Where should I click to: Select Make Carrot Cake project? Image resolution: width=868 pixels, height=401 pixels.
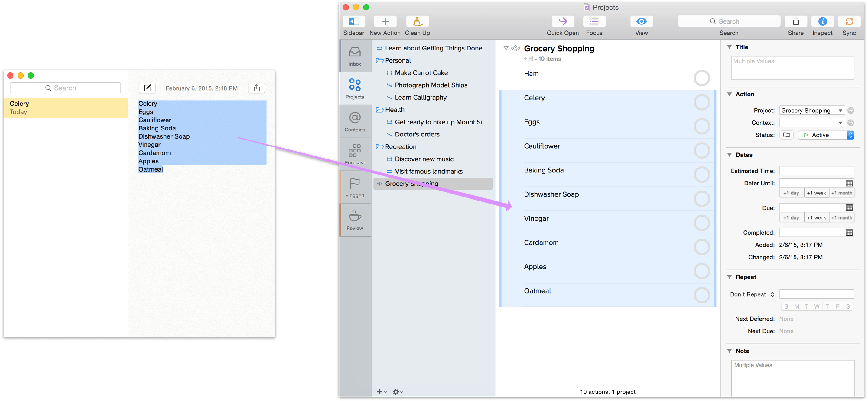[x=433, y=73]
